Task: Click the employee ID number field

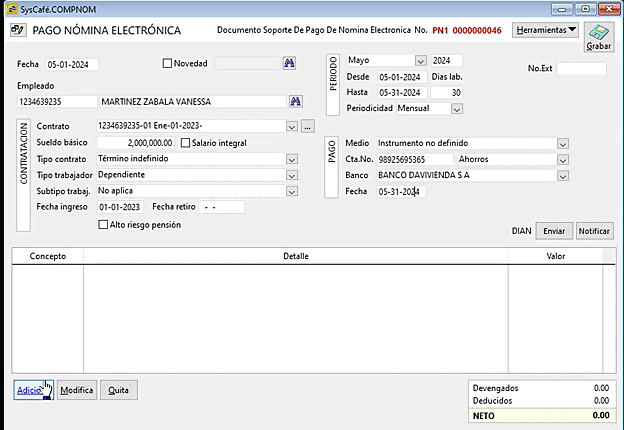Action: click(57, 102)
